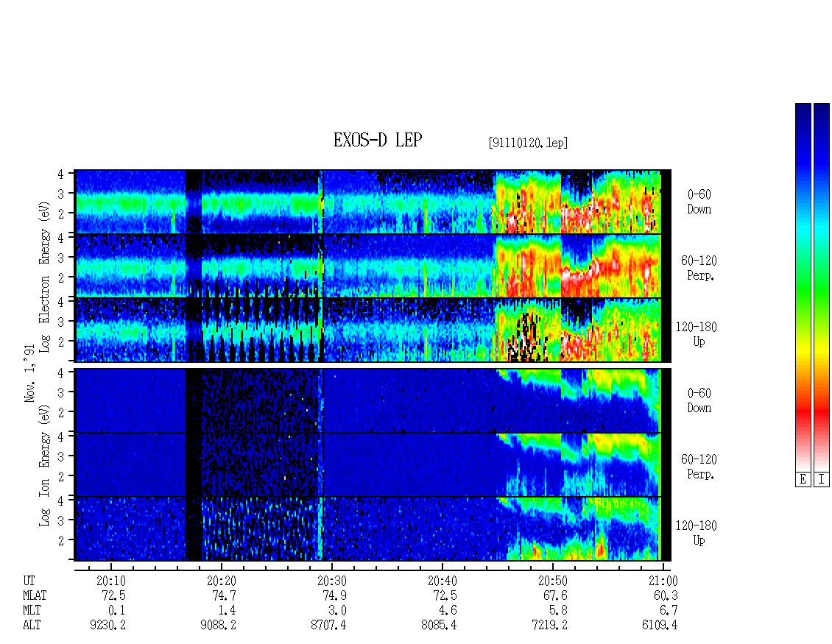Click the ALT value 9230.2

tap(107, 626)
